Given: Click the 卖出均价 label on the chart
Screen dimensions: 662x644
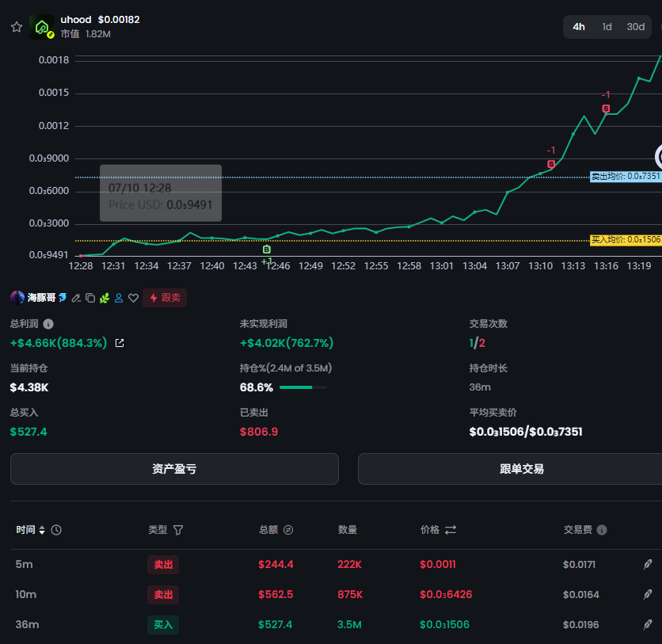Looking at the screenshot, I should (626, 176).
